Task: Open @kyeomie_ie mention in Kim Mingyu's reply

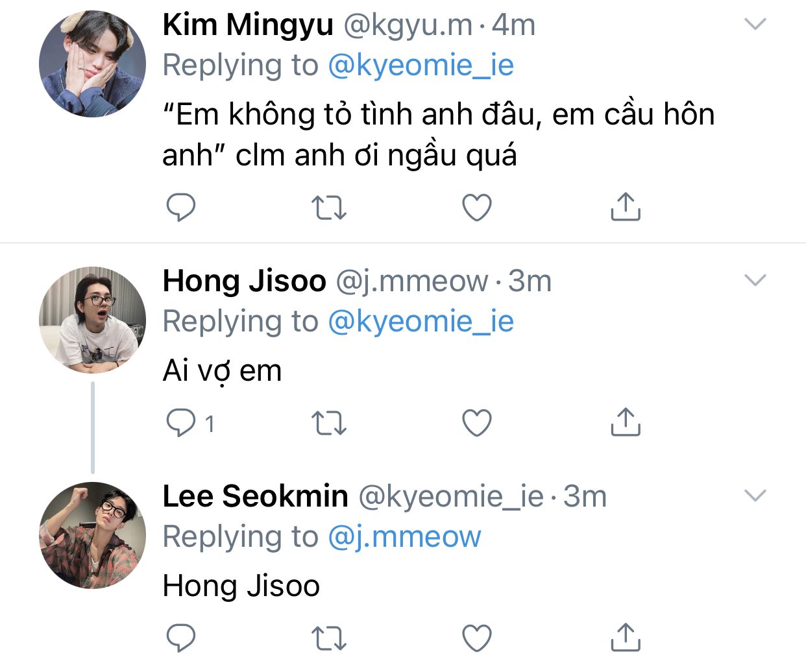Action: [x=421, y=66]
